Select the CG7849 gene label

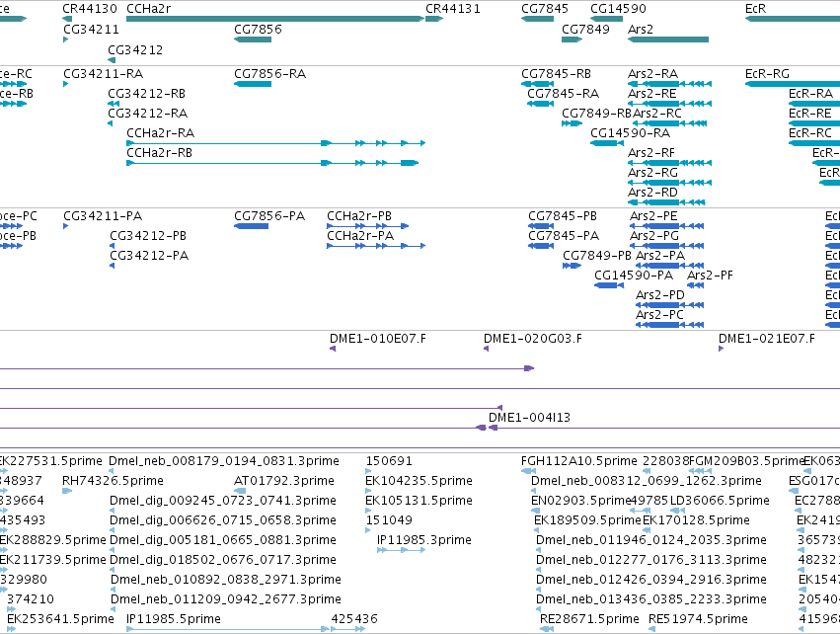[585, 29]
